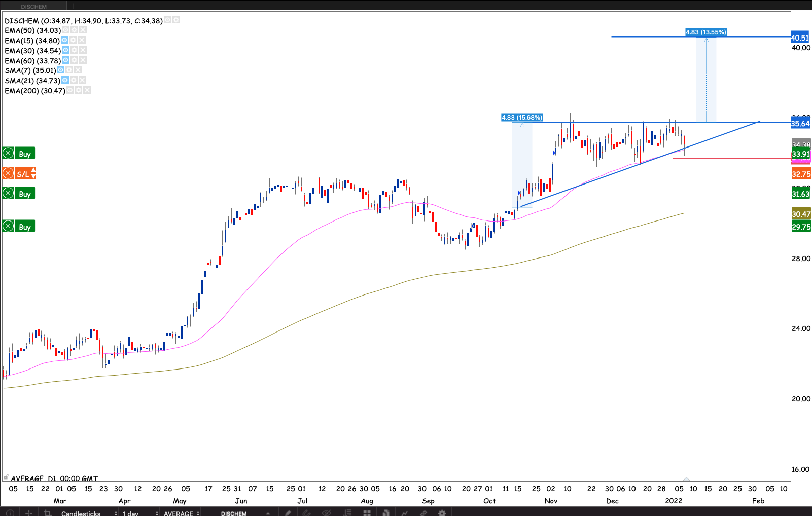
Task: Toggle visibility of SMA(7) indicator
Action: coord(61,70)
